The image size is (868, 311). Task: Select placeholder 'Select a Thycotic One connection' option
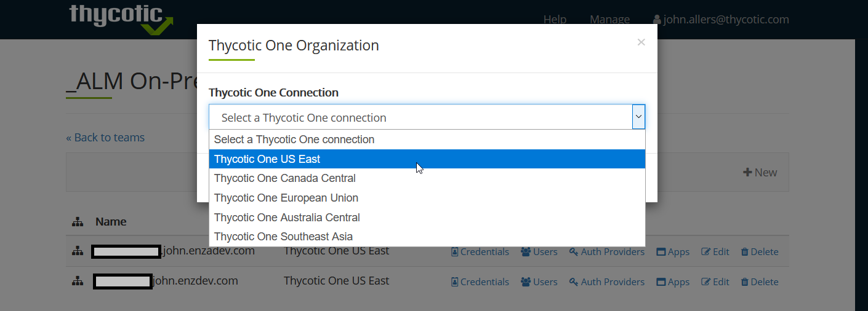click(427, 140)
